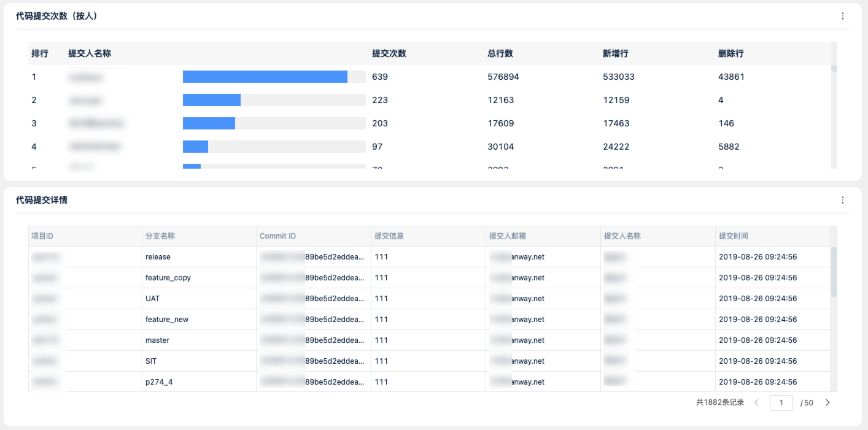The image size is (868, 430).
Task: Click the progress bar for 97 commits
Action: (274, 147)
